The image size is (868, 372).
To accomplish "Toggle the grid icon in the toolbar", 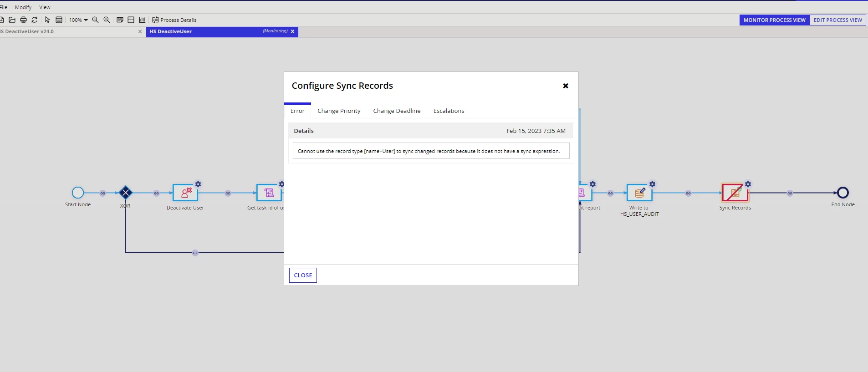I will [x=131, y=20].
